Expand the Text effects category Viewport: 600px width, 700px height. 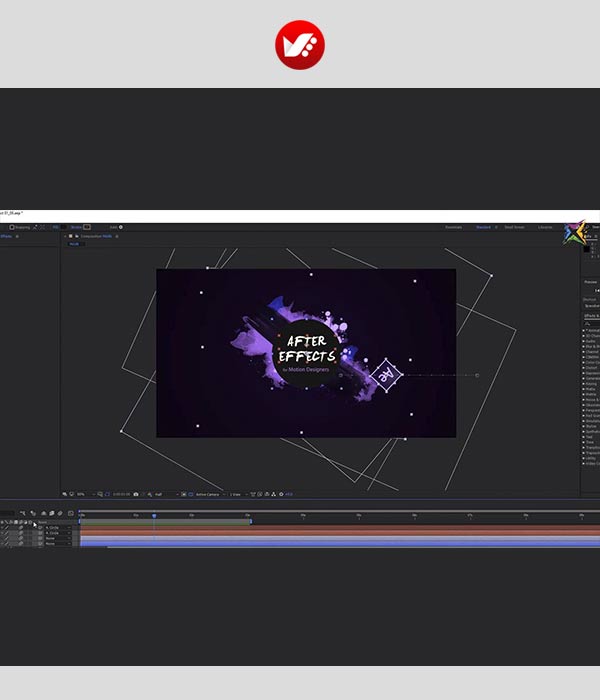(x=583, y=437)
